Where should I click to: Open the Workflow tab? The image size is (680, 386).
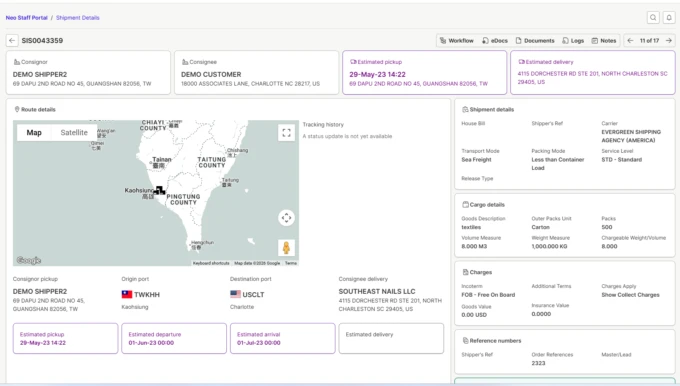pos(457,40)
